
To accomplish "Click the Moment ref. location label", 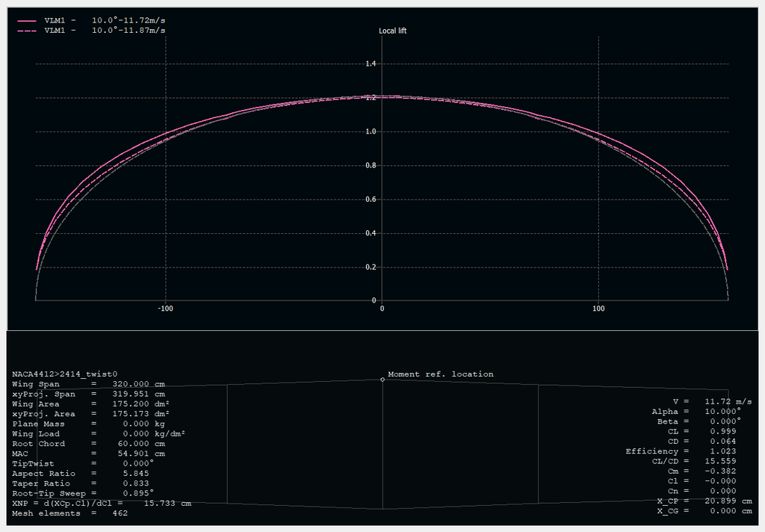I will click(x=441, y=374).
